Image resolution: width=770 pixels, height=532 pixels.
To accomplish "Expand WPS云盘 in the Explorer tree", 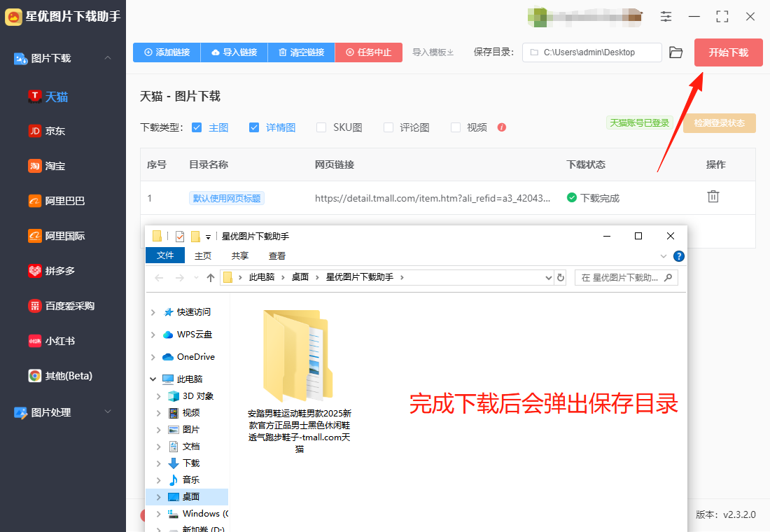I will pos(153,335).
